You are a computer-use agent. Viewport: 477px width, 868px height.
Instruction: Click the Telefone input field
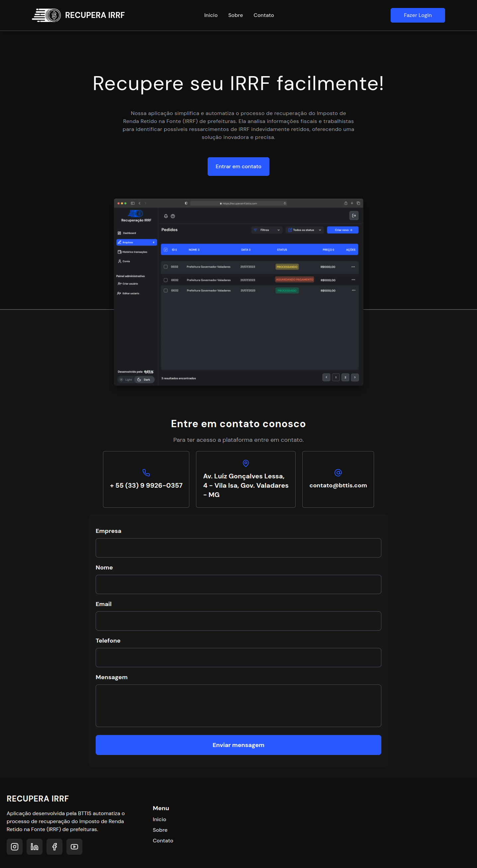(x=238, y=657)
